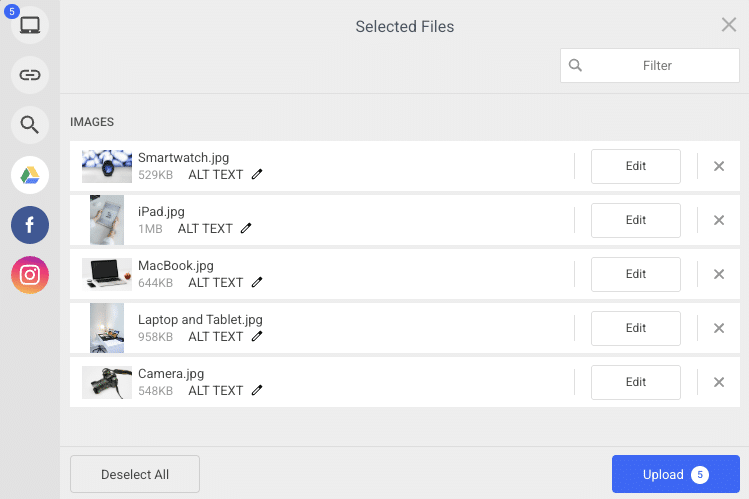This screenshot has height=499, width=749.
Task: Edit alt text pencil for Smartwatch.jpg
Action: point(257,174)
